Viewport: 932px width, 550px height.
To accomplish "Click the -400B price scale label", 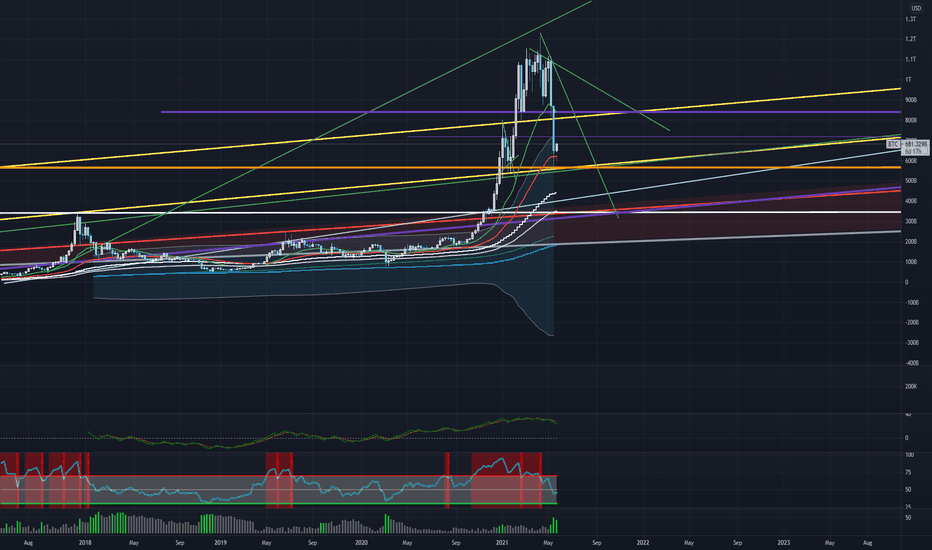I will pyautogui.click(x=912, y=363).
